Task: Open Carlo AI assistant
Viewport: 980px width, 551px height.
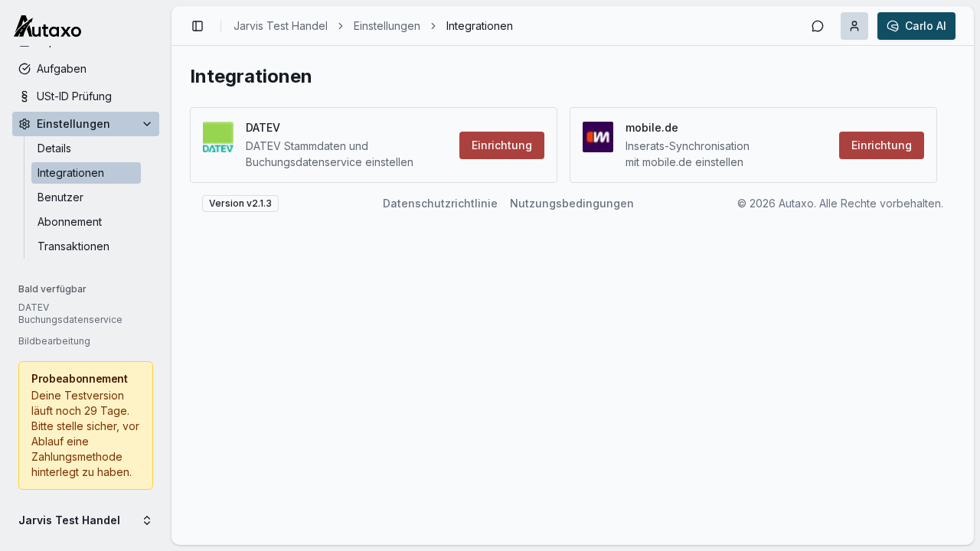Action: [x=916, y=26]
